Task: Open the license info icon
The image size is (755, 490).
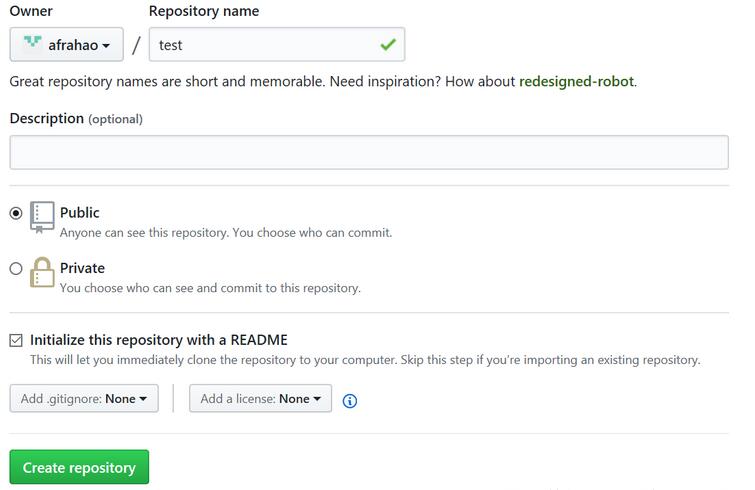Action: click(x=350, y=401)
